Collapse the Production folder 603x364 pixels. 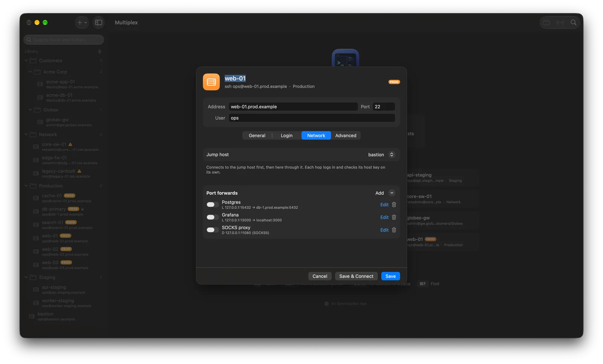[26, 186]
